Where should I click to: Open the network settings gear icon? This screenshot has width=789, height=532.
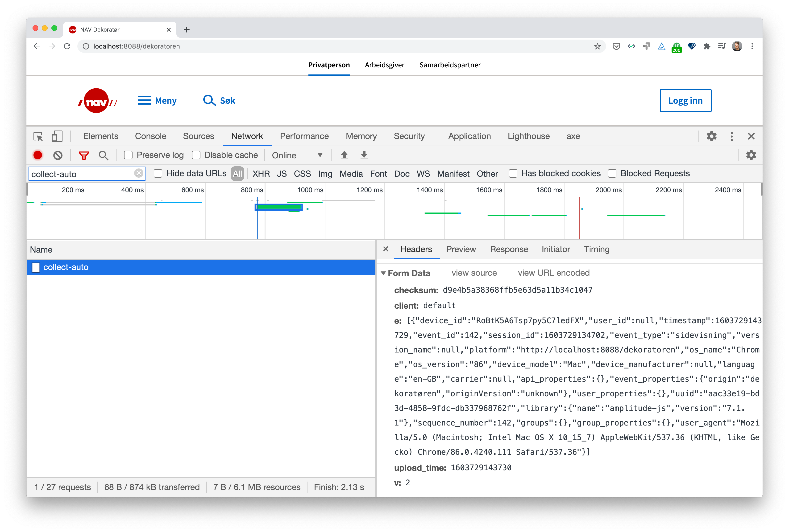point(751,155)
